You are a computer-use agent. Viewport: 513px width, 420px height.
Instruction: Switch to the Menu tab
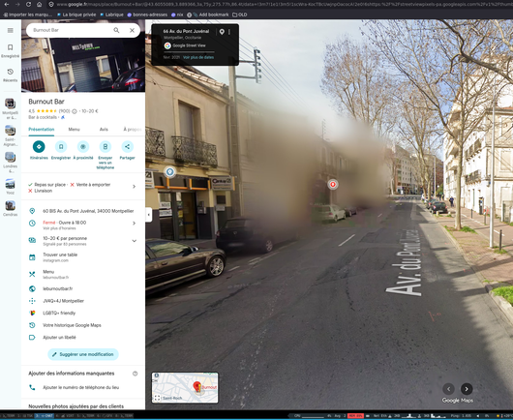click(74, 130)
